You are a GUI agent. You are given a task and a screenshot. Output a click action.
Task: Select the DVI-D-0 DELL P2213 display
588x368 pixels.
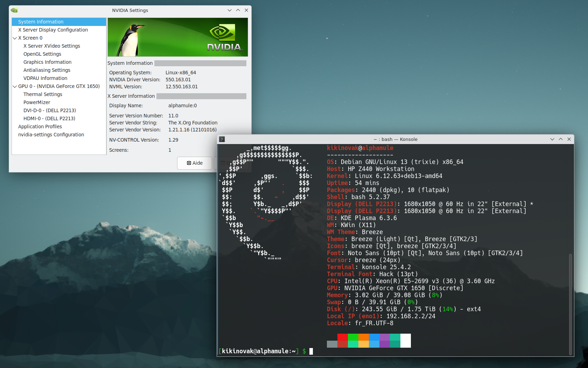pyautogui.click(x=49, y=110)
